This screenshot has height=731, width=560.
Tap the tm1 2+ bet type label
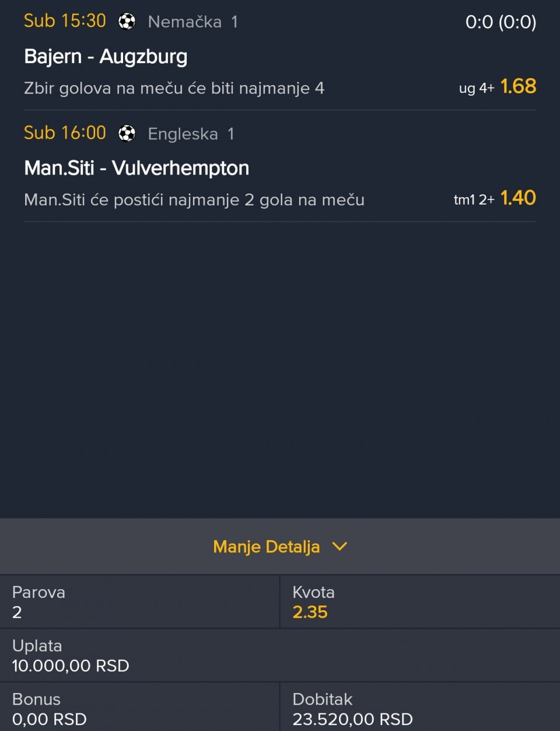pyautogui.click(x=474, y=200)
